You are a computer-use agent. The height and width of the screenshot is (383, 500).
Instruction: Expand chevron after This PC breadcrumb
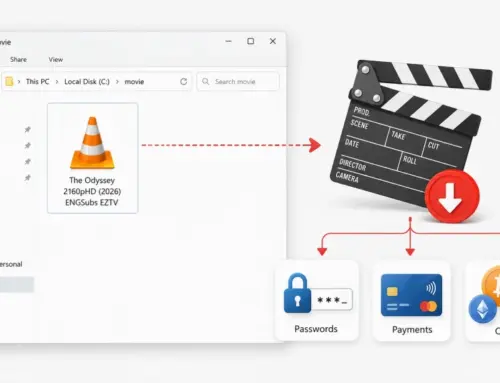coord(57,82)
